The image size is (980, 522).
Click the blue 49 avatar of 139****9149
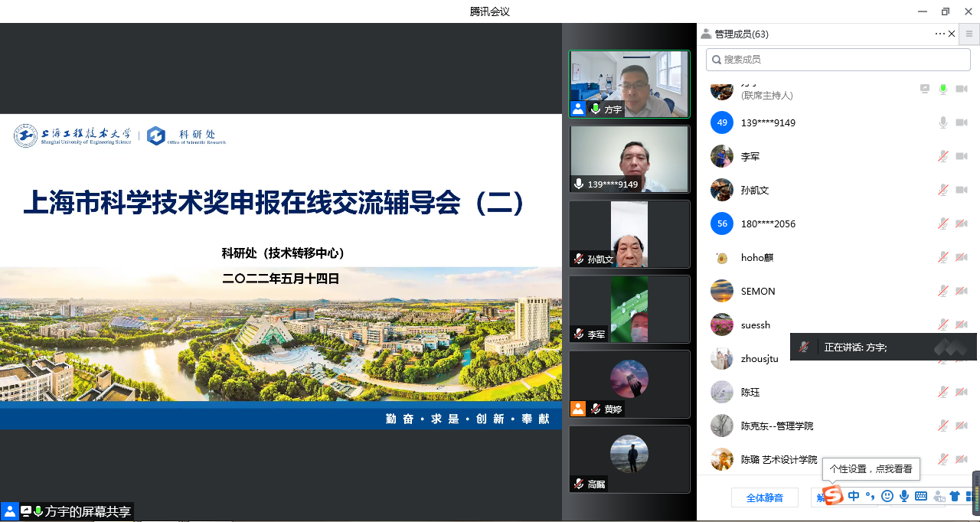click(722, 122)
